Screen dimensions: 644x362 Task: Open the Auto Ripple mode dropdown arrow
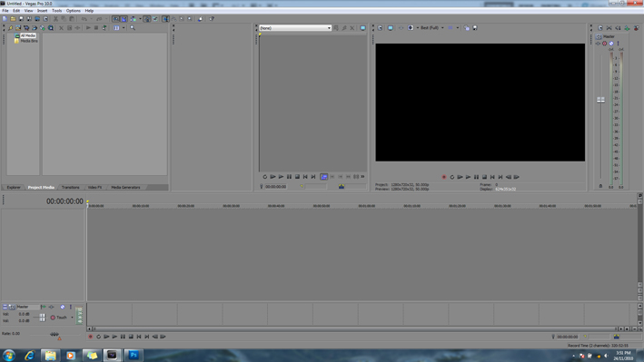coord(140,19)
